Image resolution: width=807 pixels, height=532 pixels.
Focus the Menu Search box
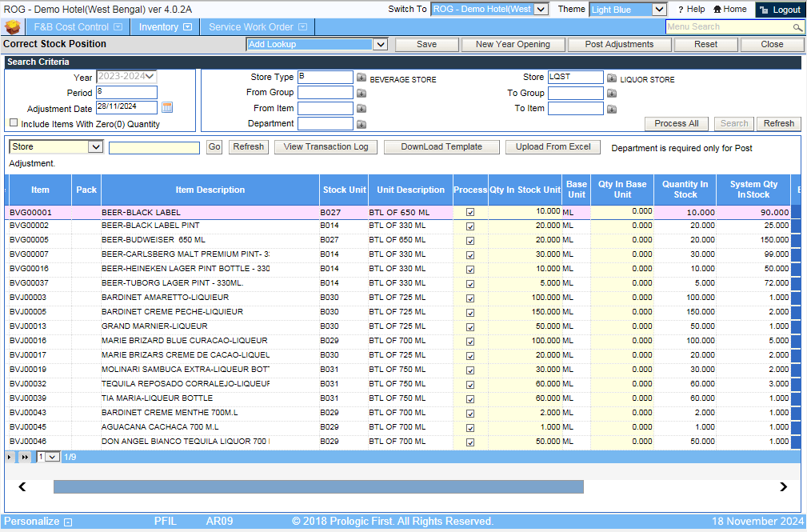tap(729, 27)
